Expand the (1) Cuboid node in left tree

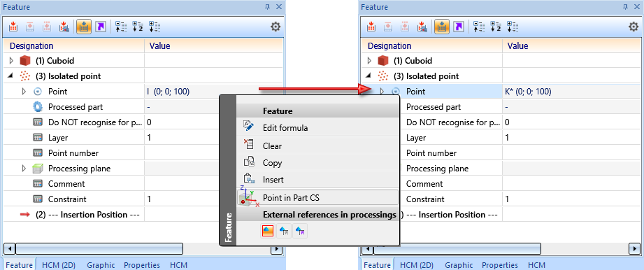click(x=11, y=61)
